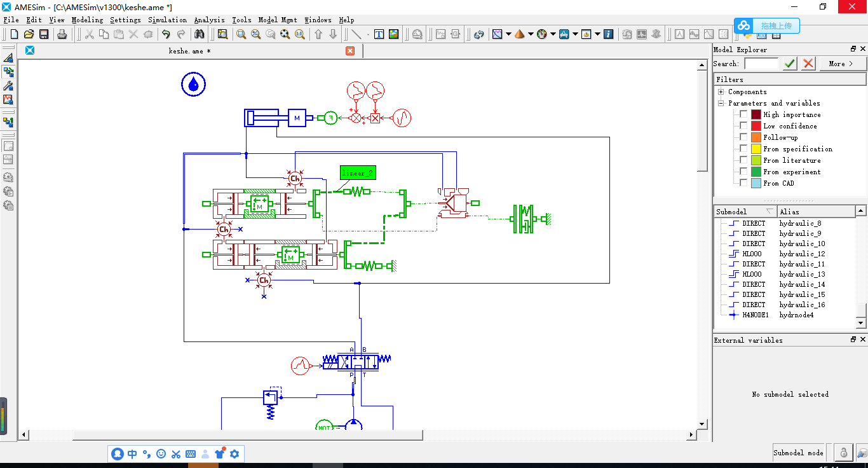The width and height of the screenshot is (868, 468).
Task: Open the Modeling menu
Action: [x=87, y=20]
